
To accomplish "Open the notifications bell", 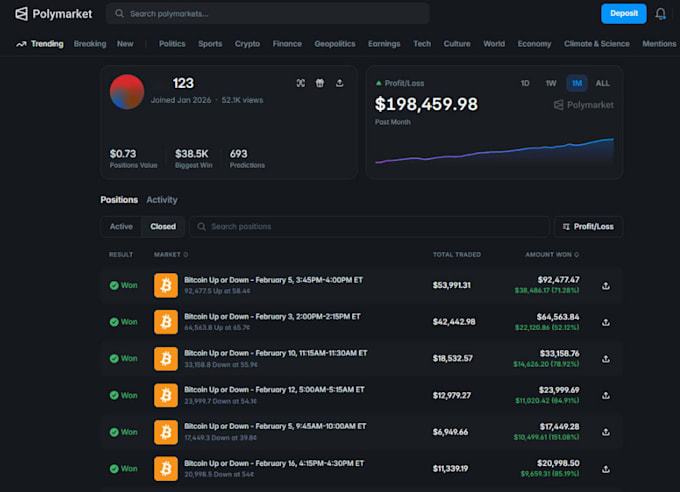I will [660, 14].
